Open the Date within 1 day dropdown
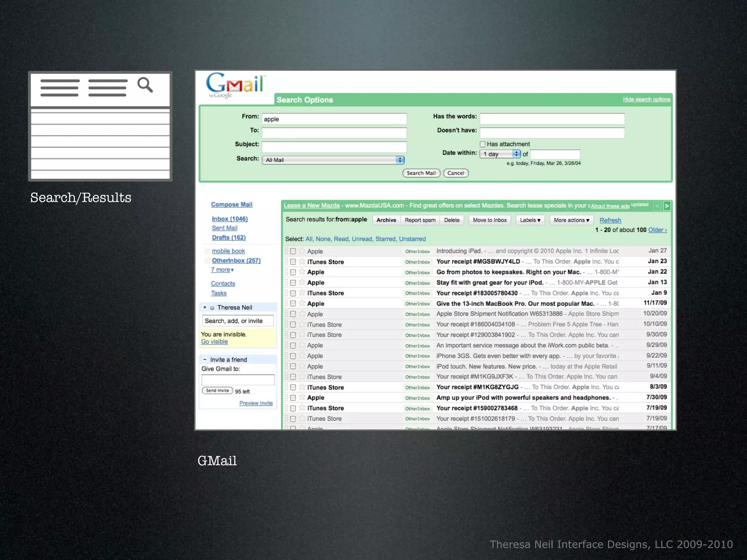Screen dimensions: 747x560 500,154
